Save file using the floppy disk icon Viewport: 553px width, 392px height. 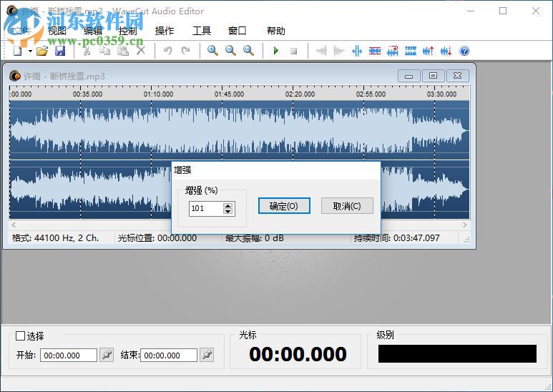[60, 51]
